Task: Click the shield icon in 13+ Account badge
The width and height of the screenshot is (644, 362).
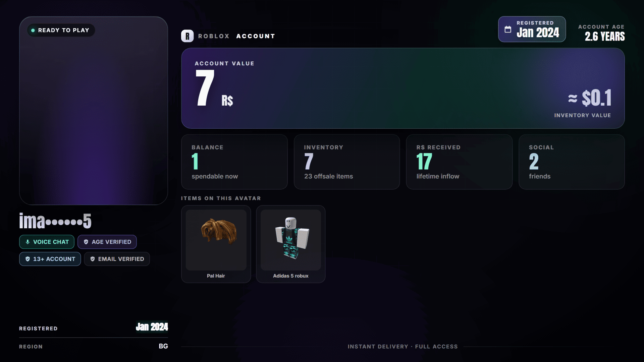Action: click(x=28, y=259)
